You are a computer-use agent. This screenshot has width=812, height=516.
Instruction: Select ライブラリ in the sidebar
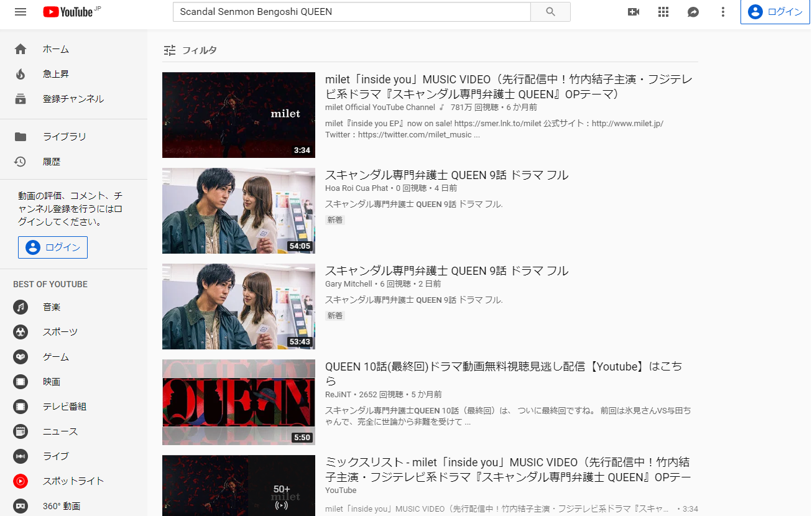point(65,137)
